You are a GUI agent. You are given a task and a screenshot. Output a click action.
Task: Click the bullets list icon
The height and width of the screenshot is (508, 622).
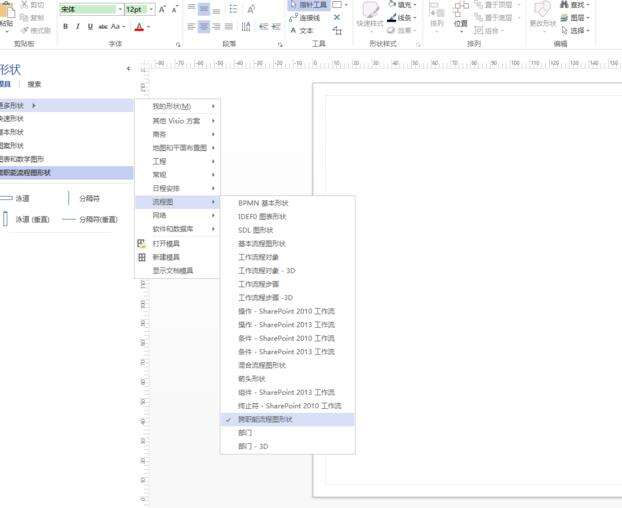pos(233,9)
